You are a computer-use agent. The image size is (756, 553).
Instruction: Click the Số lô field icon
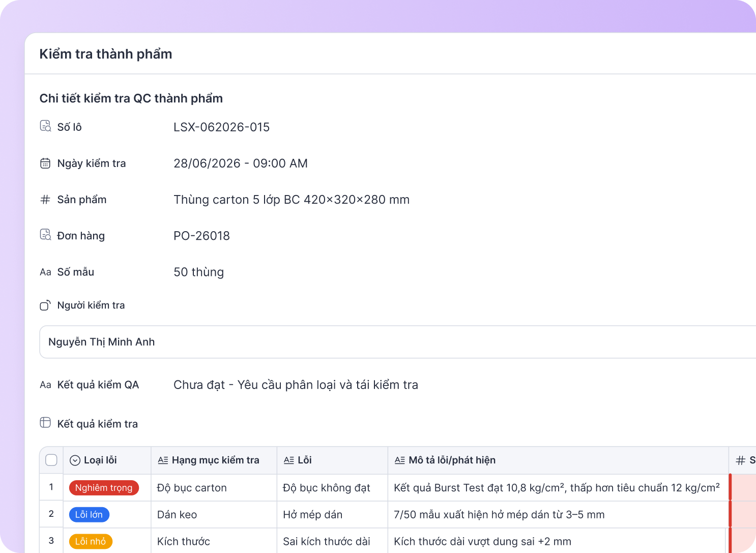pyautogui.click(x=45, y=126)
